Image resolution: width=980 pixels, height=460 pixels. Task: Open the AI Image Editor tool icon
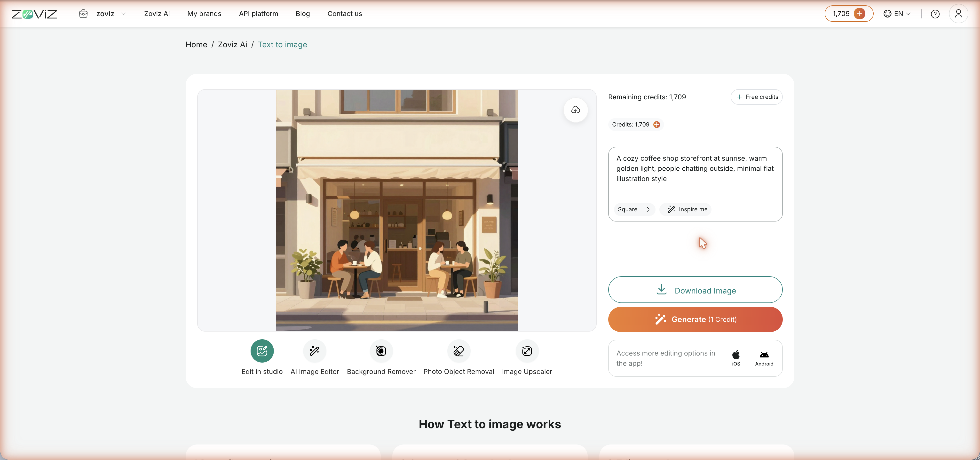(315, 351)
